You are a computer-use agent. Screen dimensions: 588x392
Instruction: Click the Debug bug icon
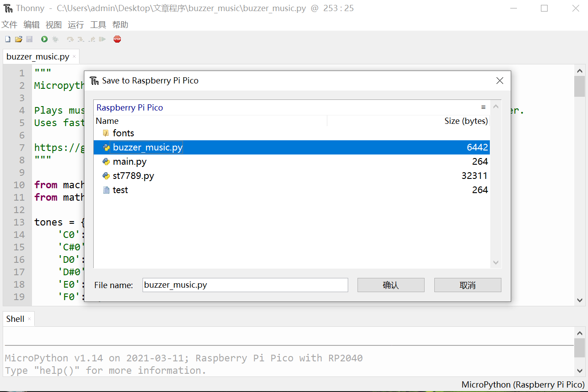tap(55, 40)
